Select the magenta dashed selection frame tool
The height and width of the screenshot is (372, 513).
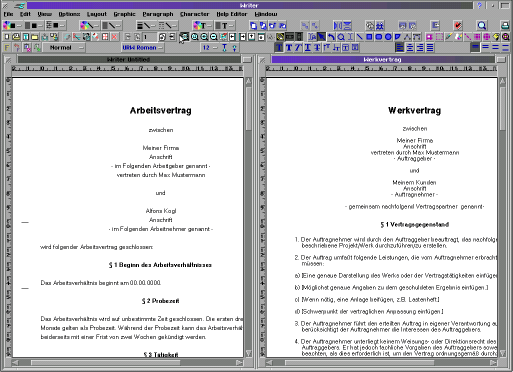(439, 37)
